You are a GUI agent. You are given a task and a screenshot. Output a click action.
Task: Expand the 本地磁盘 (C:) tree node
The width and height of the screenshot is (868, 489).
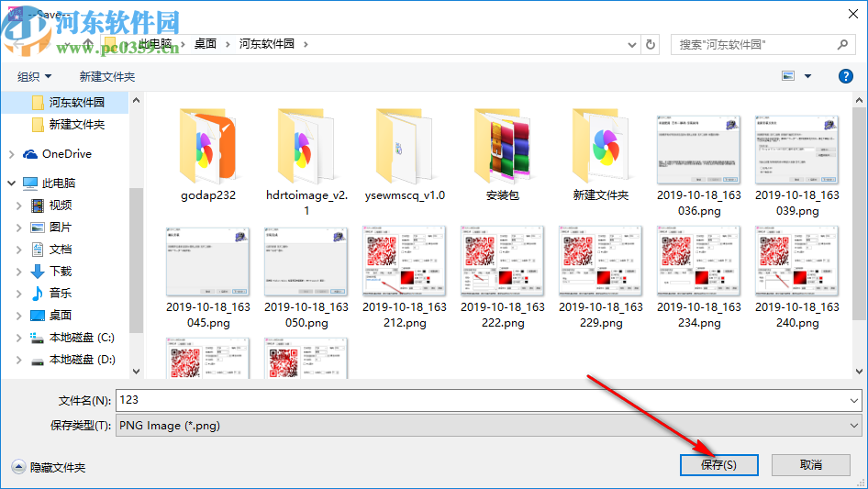point(19,338)
